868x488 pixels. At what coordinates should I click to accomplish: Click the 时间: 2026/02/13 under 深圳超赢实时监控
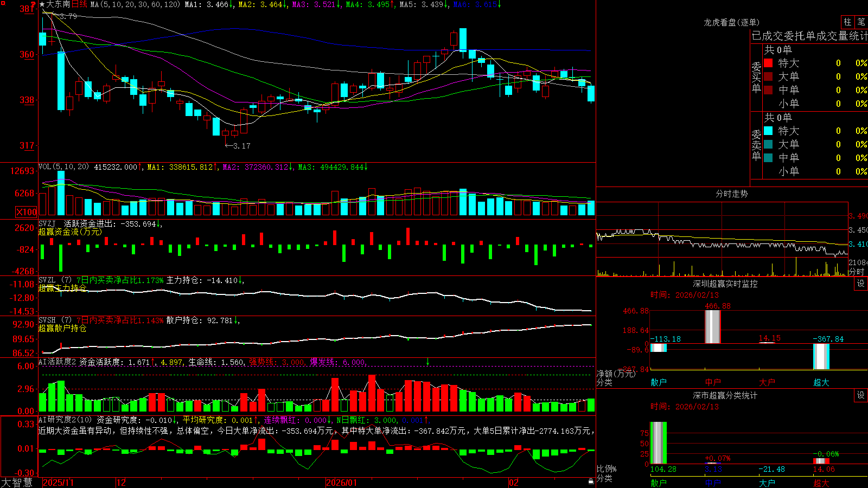685,295
